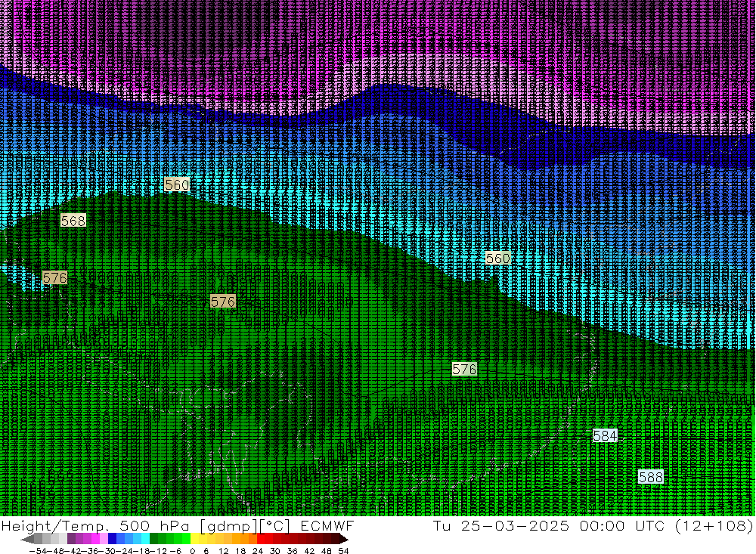Screen dimensions: 756x554
Task: Click the '[gdmp]' units text in the title
Action: 228,525
